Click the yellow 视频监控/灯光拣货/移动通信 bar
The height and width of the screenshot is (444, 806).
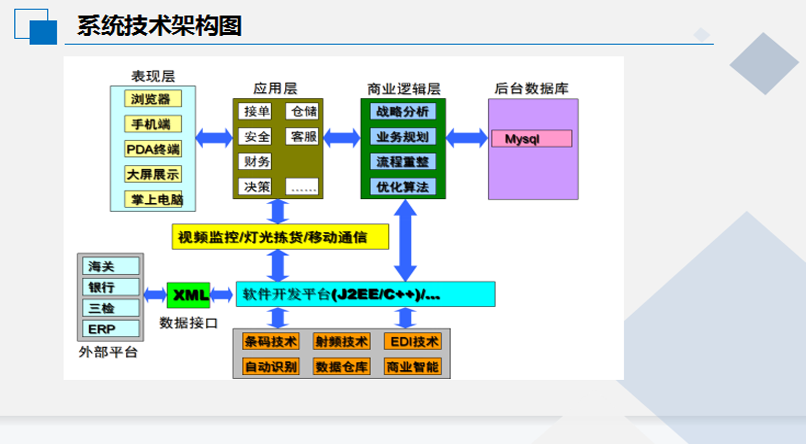pyautogui.click(x=280, y=237)
